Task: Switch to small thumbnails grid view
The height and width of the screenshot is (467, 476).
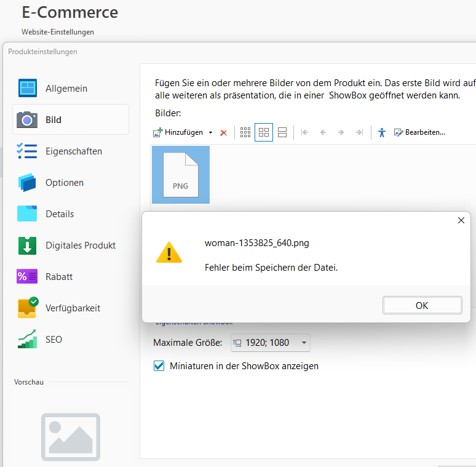Action: pyautogui.click(x=245, y=132)
